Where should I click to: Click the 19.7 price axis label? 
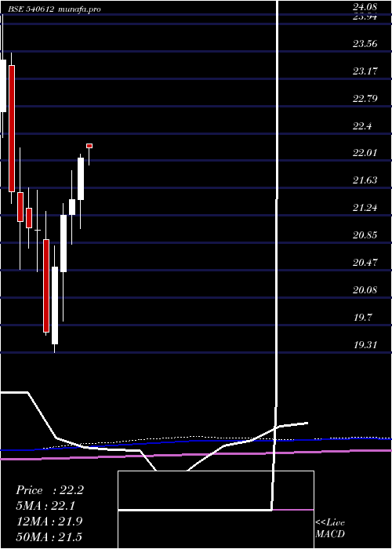point(362,318)
